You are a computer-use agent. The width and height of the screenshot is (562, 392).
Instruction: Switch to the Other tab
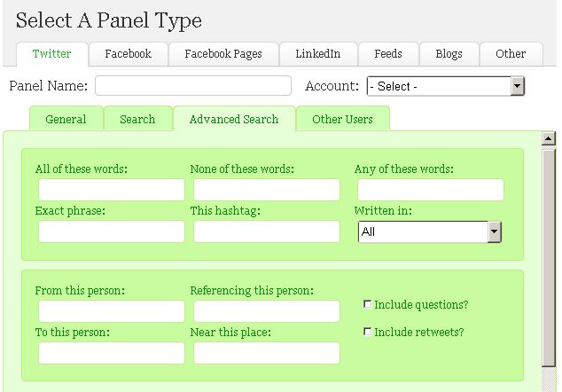[511, 54]
